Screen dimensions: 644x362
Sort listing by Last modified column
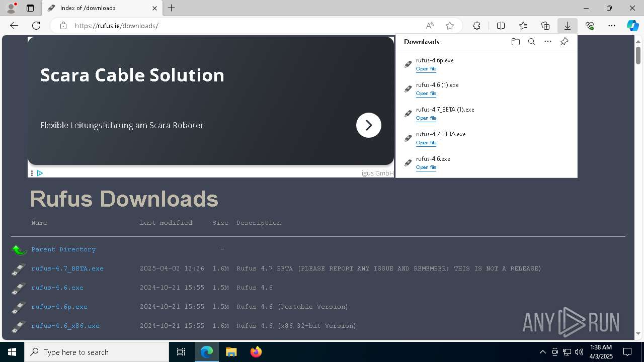[x=166, y=223]
